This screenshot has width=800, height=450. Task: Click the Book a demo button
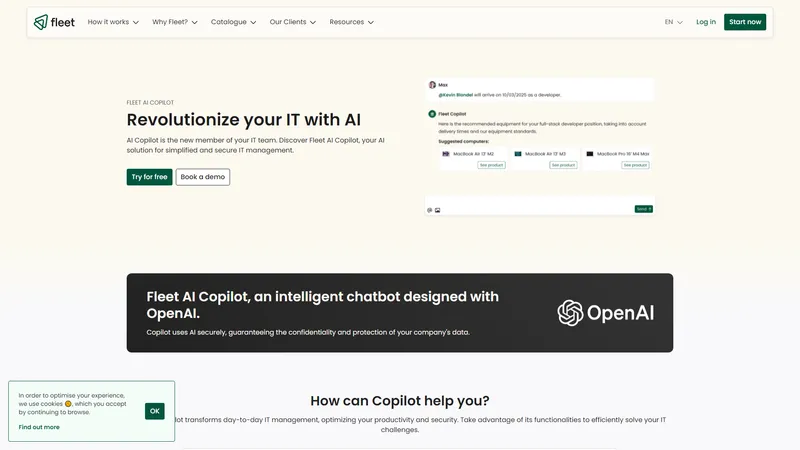[x=203, y=177]
